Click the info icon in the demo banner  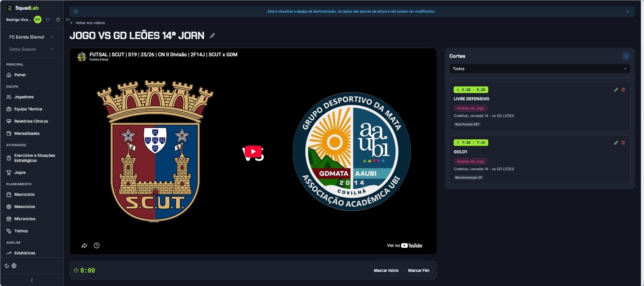tap(76, 11)
